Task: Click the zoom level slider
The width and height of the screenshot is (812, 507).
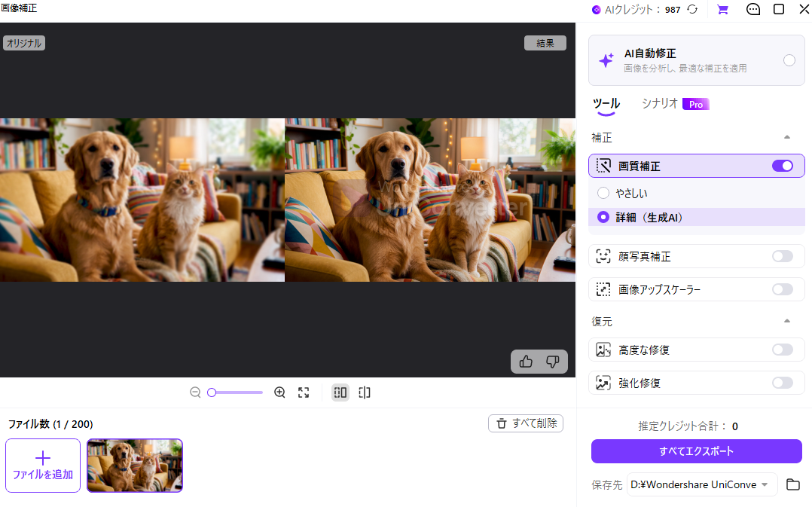Action: pyautogui.click(x=234, y=392)
